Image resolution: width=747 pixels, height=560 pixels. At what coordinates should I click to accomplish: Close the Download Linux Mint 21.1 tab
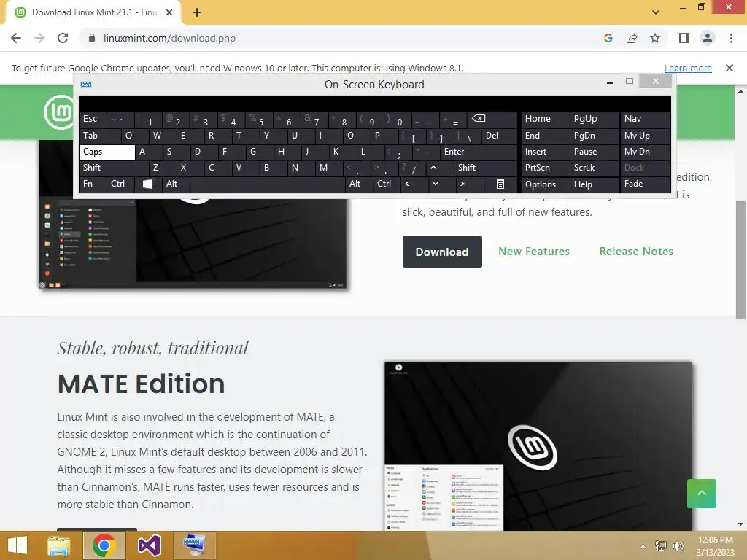click(169, 13)
